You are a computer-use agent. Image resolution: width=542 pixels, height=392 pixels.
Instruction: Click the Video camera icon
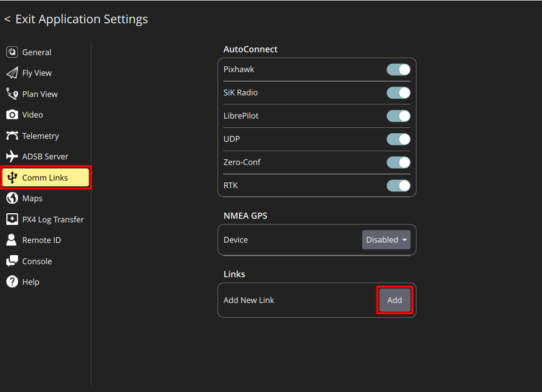click(x=12, y=115)
